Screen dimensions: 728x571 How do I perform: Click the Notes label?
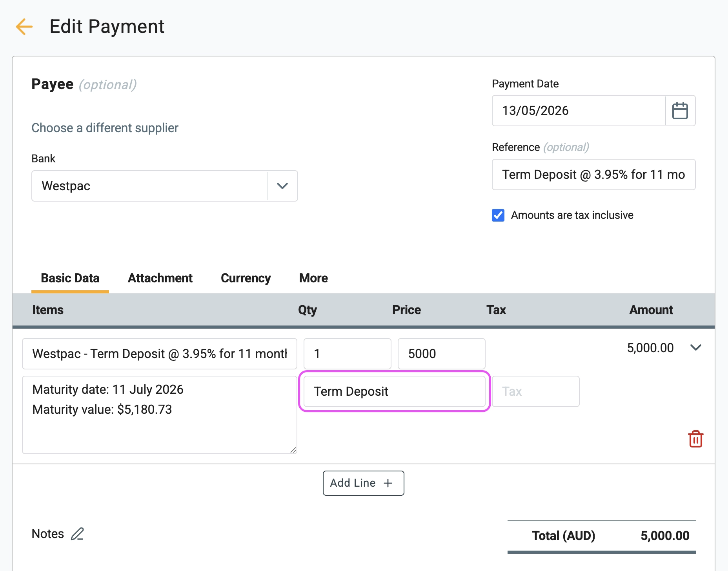[x=48, y=534]
